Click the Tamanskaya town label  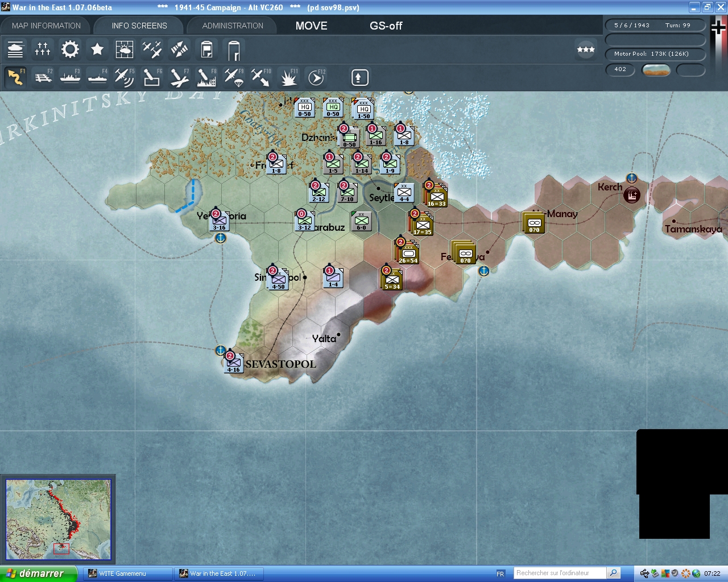(693, 229)
